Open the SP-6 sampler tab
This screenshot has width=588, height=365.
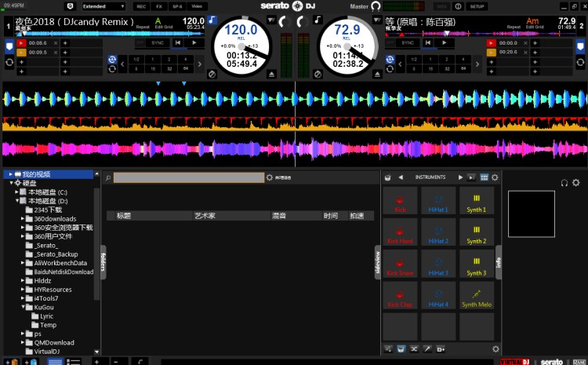click(x=177, y=6)
